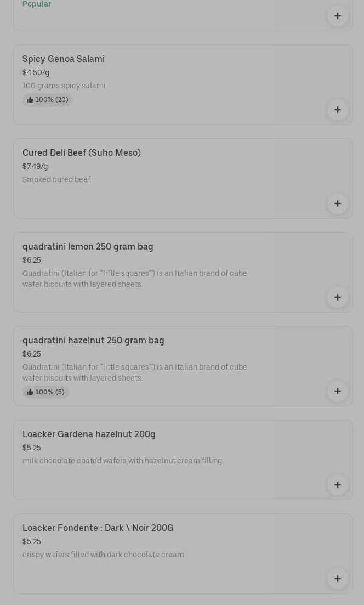Add Loacker Fondente Dark Noir to cart
364x605 pixels.
click(x=337, y=579)
